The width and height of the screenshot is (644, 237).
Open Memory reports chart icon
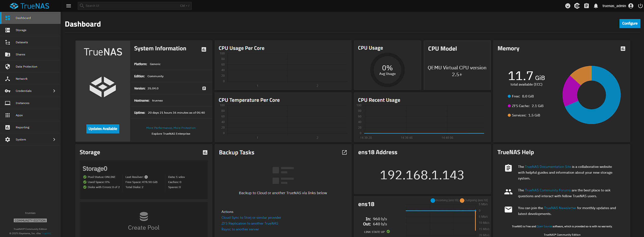tap(623, 49)
